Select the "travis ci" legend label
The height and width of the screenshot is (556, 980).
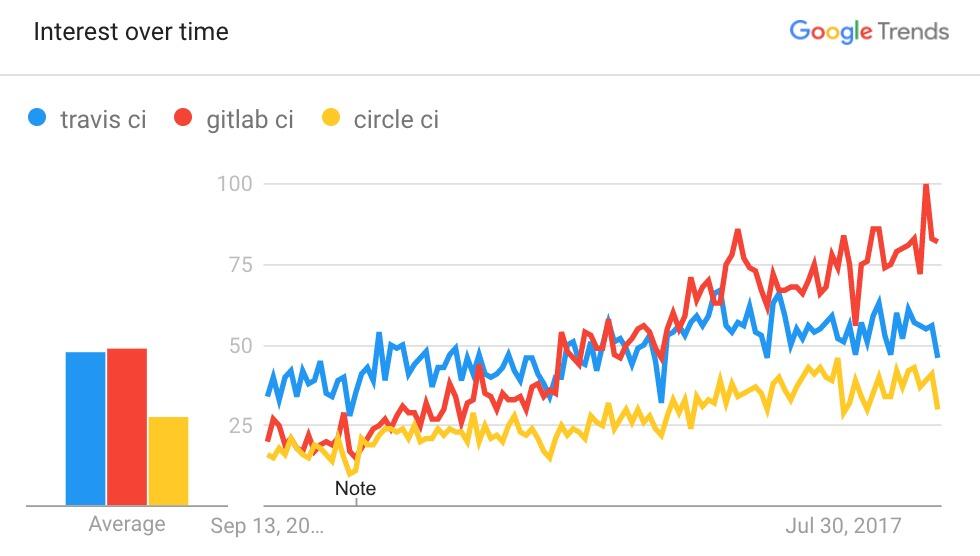[103, 120]
